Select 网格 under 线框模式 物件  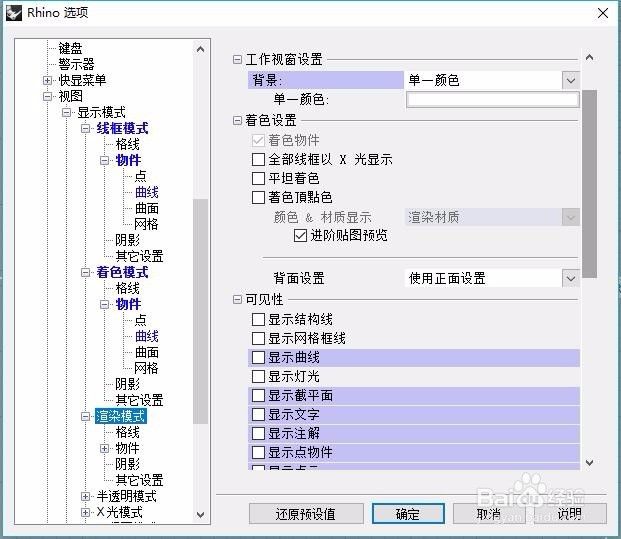[146, 225]
